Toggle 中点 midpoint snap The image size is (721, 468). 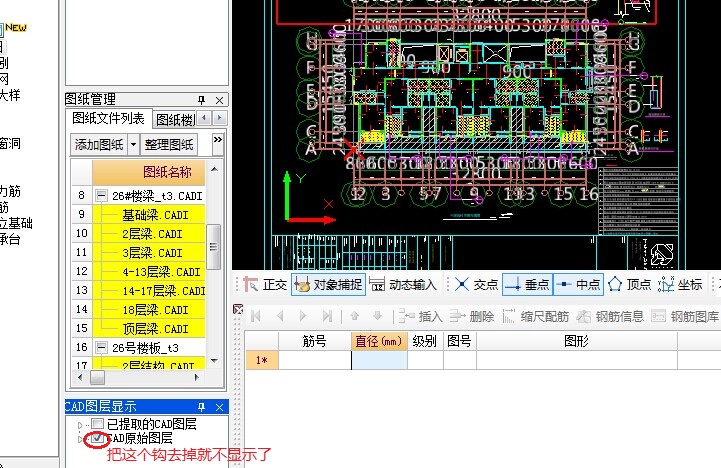click(578, 285)
